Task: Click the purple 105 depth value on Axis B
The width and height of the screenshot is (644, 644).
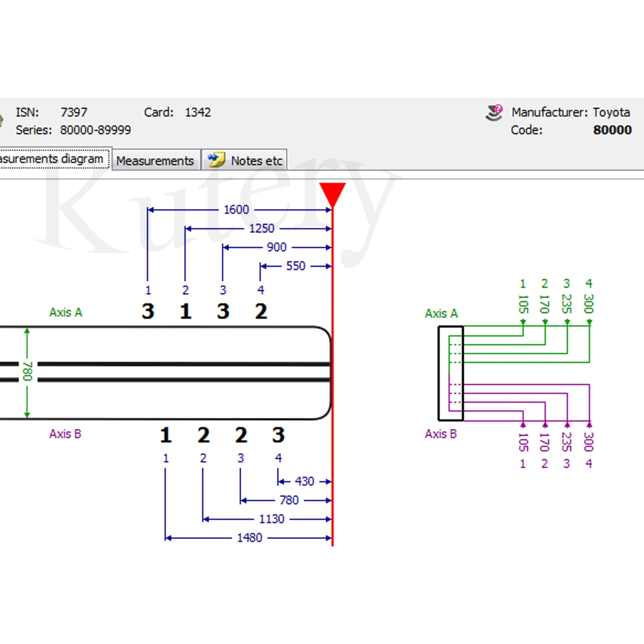Action: 523,442
